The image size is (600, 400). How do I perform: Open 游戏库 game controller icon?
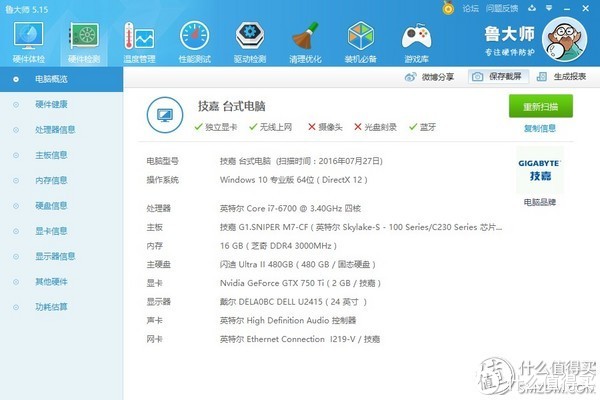pyautogui.click(x=416, y=42)
